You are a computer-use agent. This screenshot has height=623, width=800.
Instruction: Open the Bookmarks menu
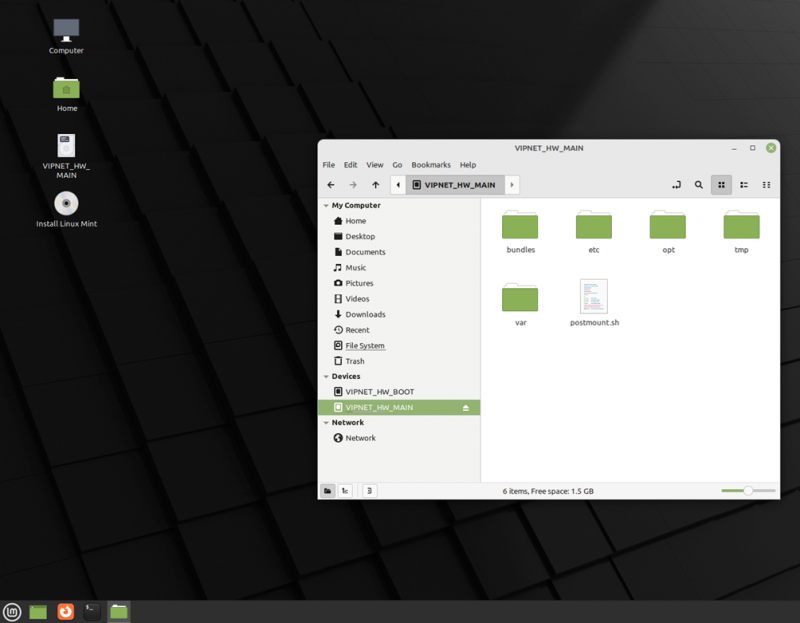pos(431,165)
